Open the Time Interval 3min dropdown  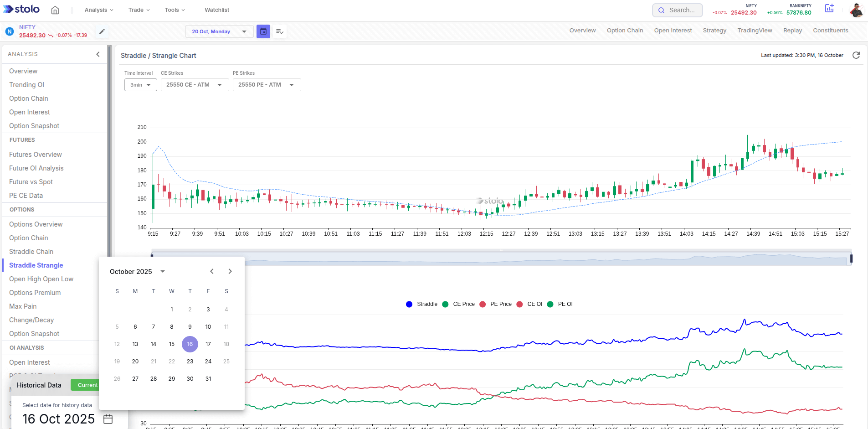pyautogui.click(x=140, y=85)
